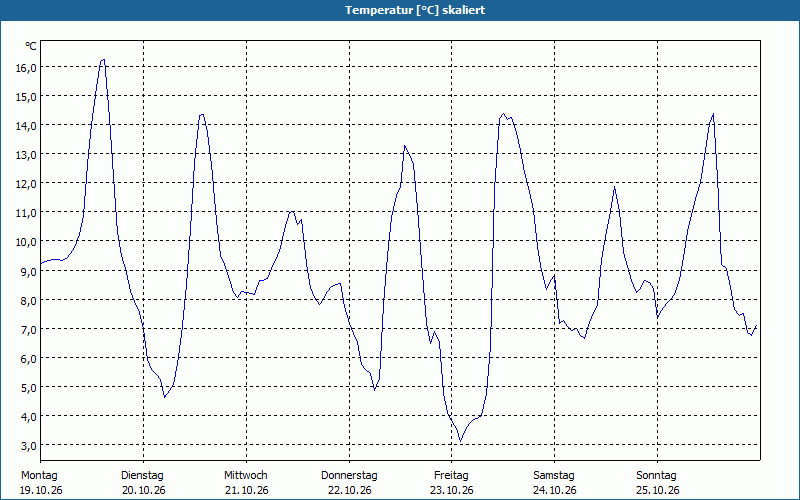The width and height of the screenshot is (800, 500).
Task: Click the date 20.10.26
Action: [144, 490]
